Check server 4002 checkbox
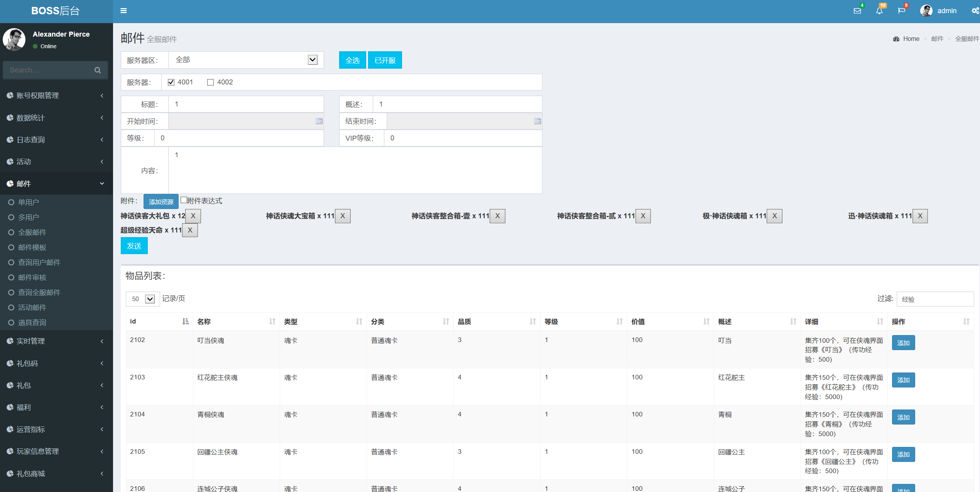980x492 pixels. coord(210,82)
